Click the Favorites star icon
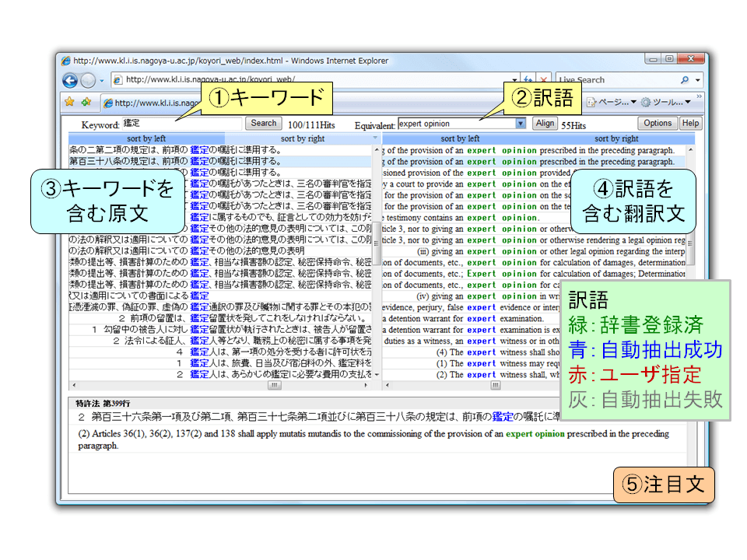 (69, 102)
